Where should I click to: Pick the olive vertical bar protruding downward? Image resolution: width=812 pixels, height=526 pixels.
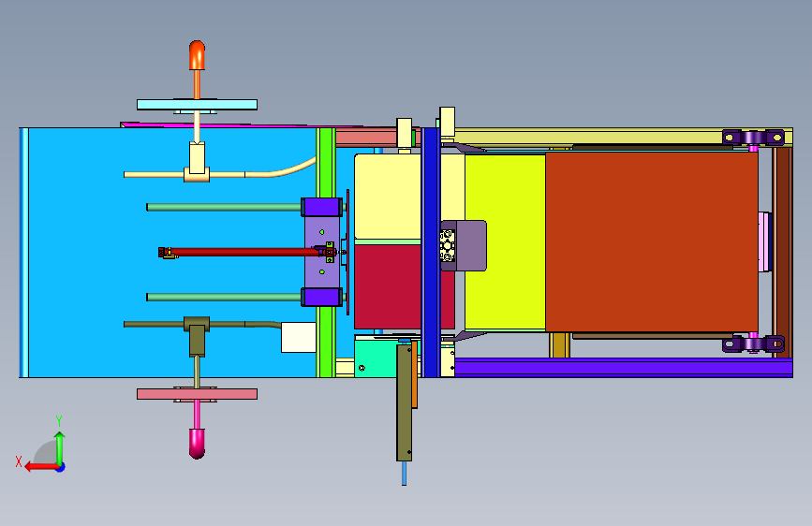coord(404,402)
